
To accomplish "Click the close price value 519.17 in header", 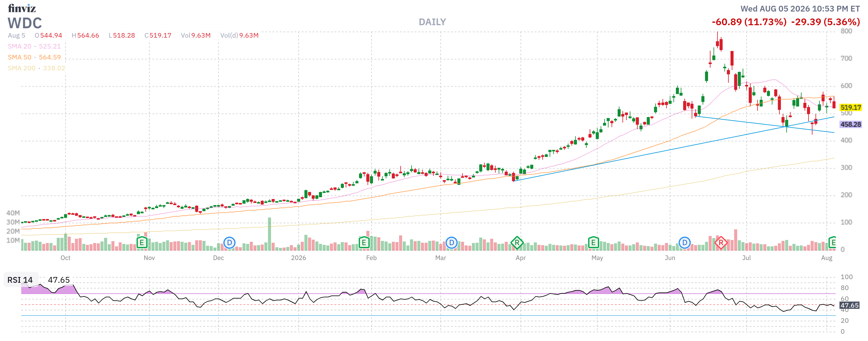I will 160,35.
